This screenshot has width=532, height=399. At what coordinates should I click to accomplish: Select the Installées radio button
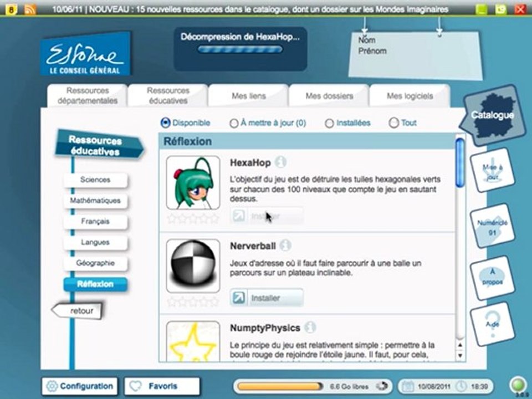(x=329, y=123)
